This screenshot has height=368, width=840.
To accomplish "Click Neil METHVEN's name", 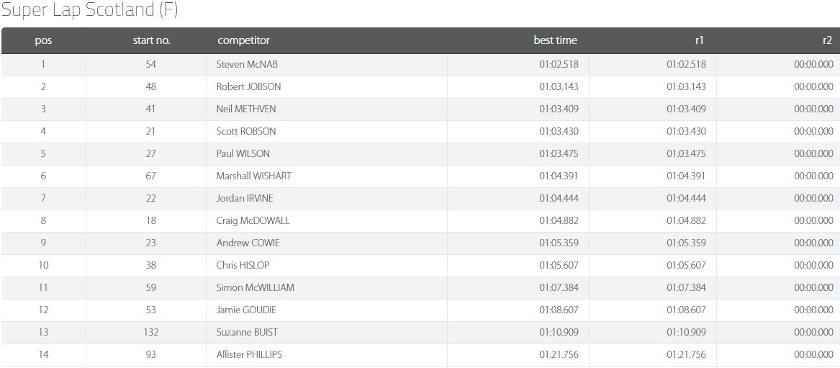I will [246, 109].
